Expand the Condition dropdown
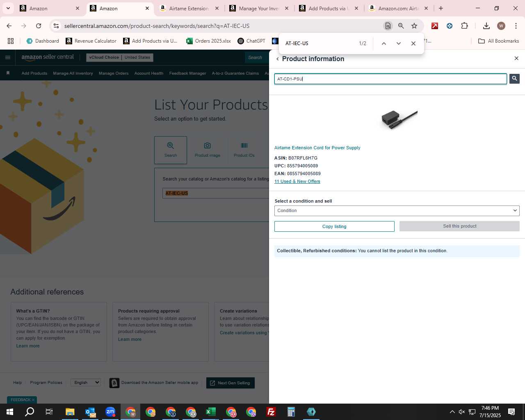 [x=397, y=210]
